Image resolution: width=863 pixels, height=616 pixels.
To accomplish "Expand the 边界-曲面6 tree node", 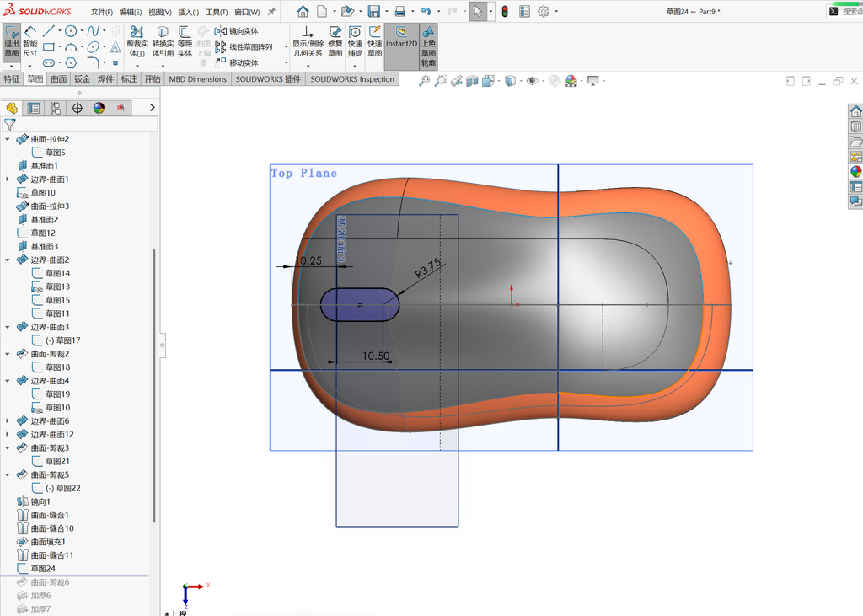I will click(7, 421).
